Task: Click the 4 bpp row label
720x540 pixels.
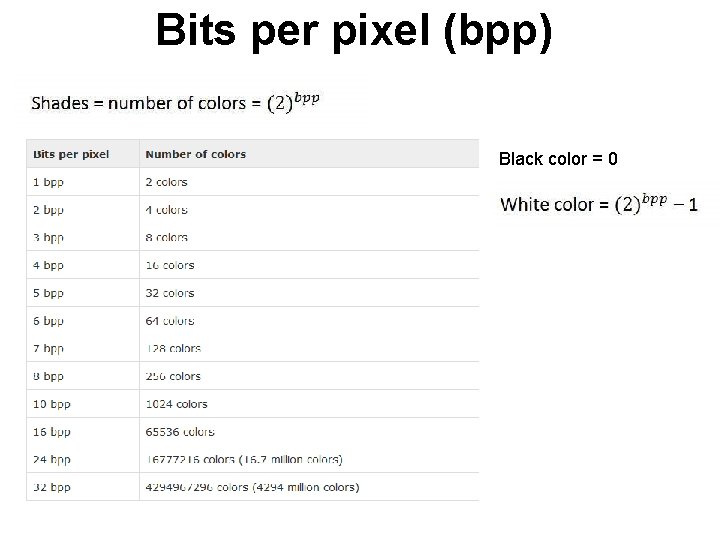Action: (x=48, y=265)
